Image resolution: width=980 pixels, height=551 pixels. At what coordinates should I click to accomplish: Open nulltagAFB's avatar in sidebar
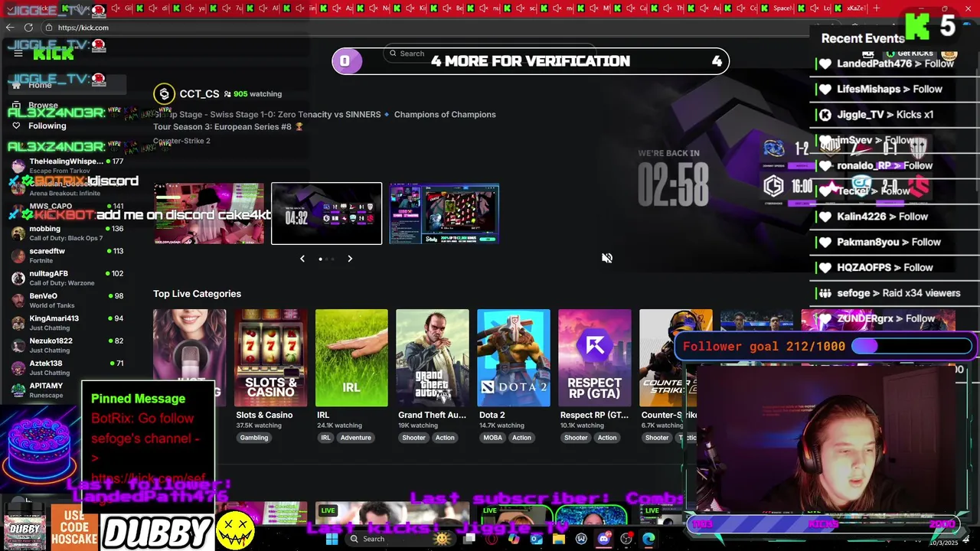click(x=18, y=278)
